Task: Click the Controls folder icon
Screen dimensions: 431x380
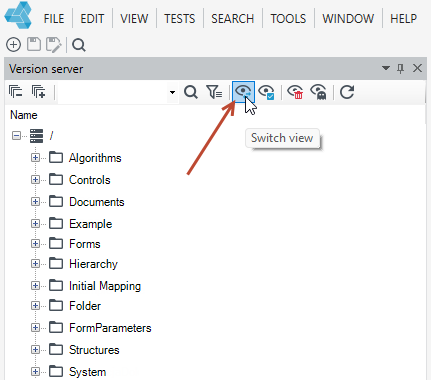Action: [56, 179]
